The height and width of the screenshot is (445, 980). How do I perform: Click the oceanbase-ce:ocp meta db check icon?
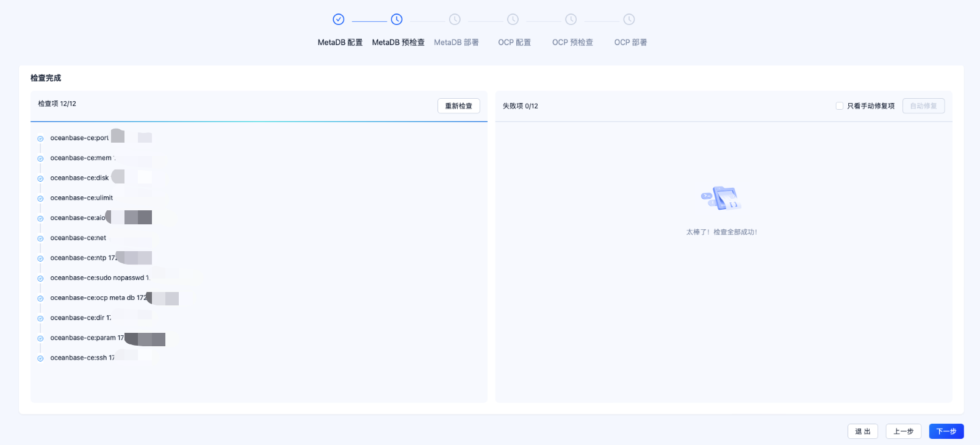pyautogui.click(x=40, y=299)
